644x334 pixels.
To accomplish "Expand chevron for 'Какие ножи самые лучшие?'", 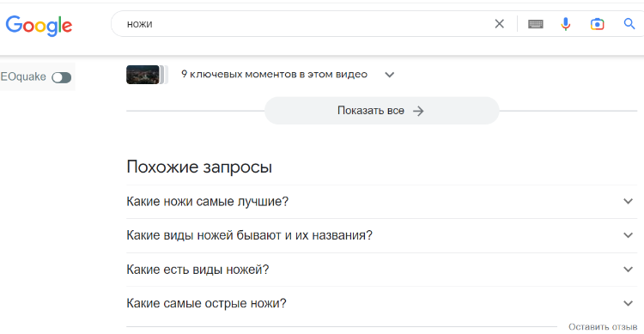I will coord(628,201).
